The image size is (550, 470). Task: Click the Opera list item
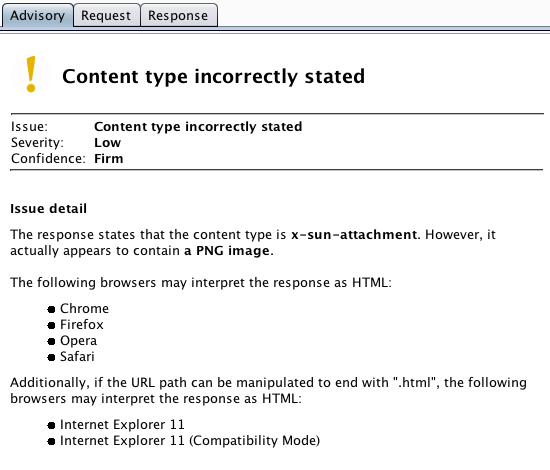(78, 341)
